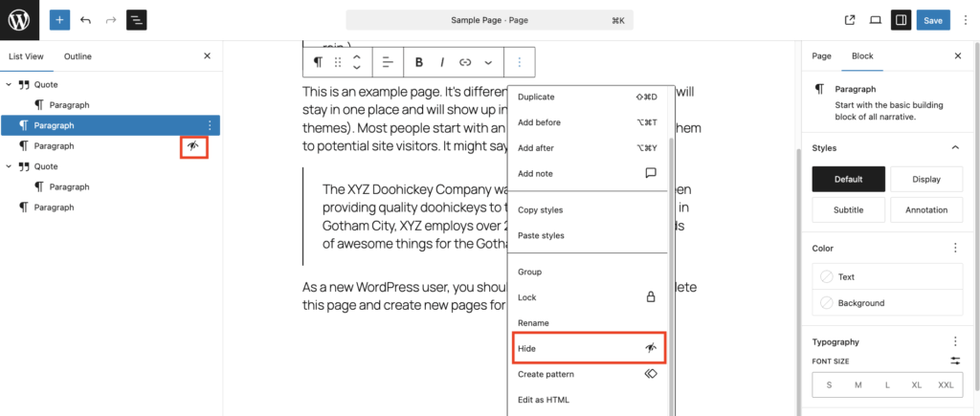Image resolution: width=980 pixels, height=416 pixels.
Task: Switch to the Outline tab
Action: pyautogui.click(x=78, y=56)
